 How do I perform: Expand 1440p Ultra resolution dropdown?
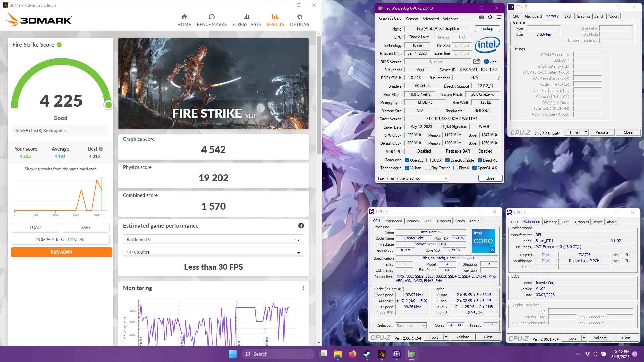(x=213, y=252)
